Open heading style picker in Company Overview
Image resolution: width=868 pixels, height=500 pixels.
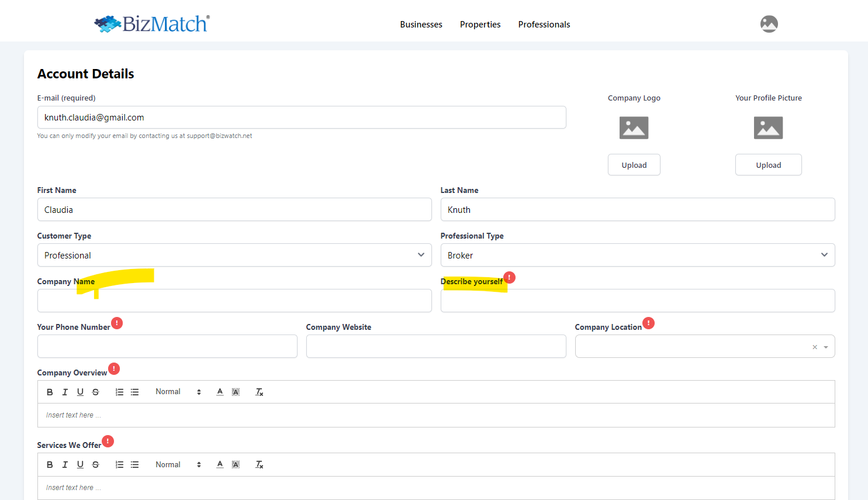(178, 392)
